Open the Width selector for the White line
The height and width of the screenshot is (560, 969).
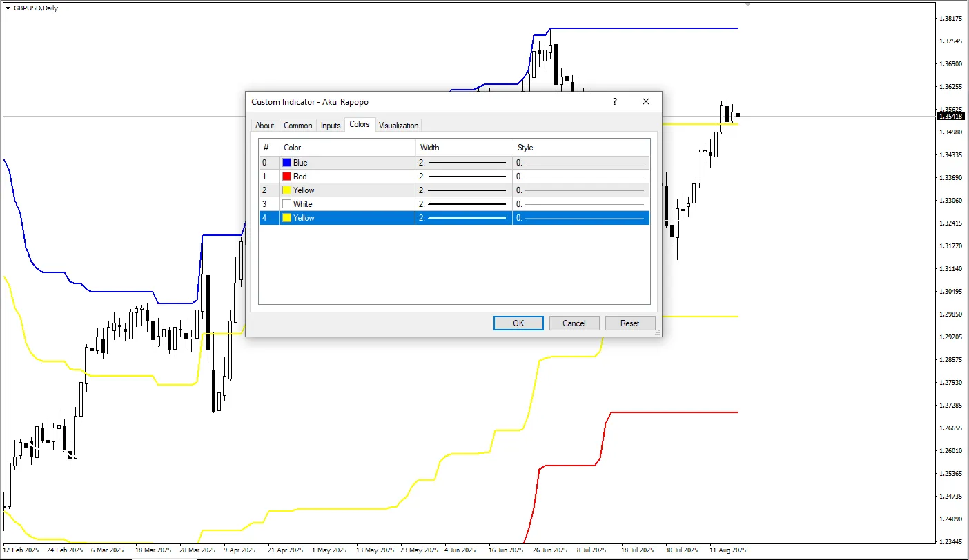click(x=463, y=204)
